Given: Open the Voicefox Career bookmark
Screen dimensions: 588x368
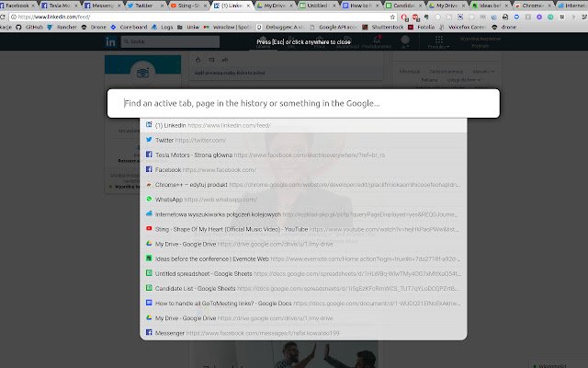Looking at the screenshot, I should pos(463,27).
